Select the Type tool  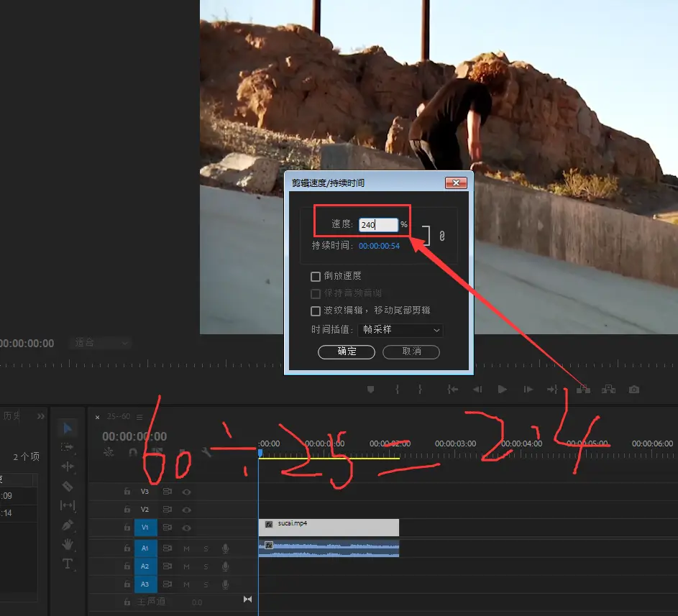pyautogui.click(x=68, y=564)
